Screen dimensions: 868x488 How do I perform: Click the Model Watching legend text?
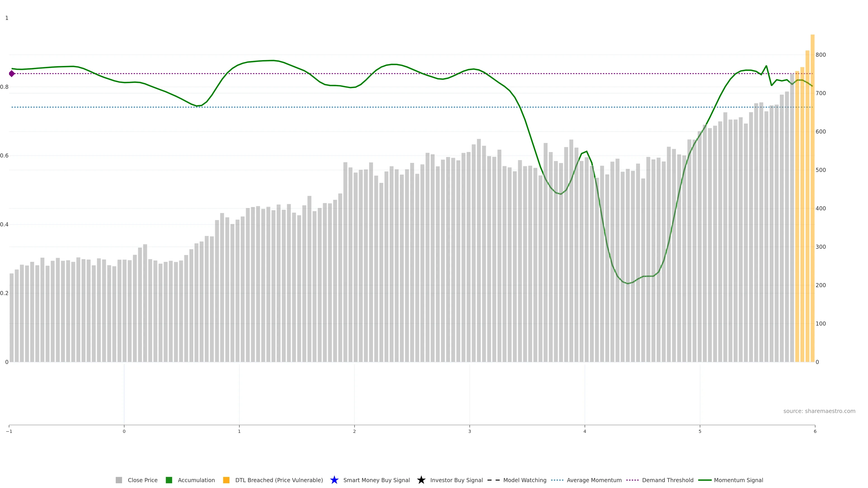tap(524, 480)
